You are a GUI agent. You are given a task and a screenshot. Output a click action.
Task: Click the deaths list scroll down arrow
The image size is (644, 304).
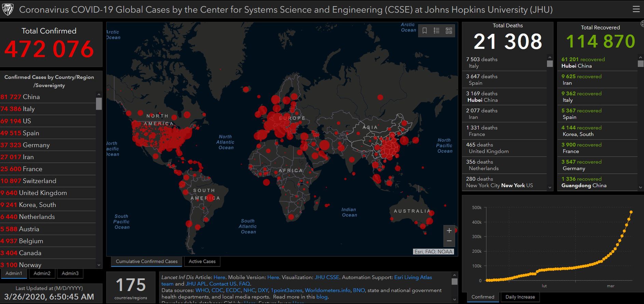click(x=550, y=187)
